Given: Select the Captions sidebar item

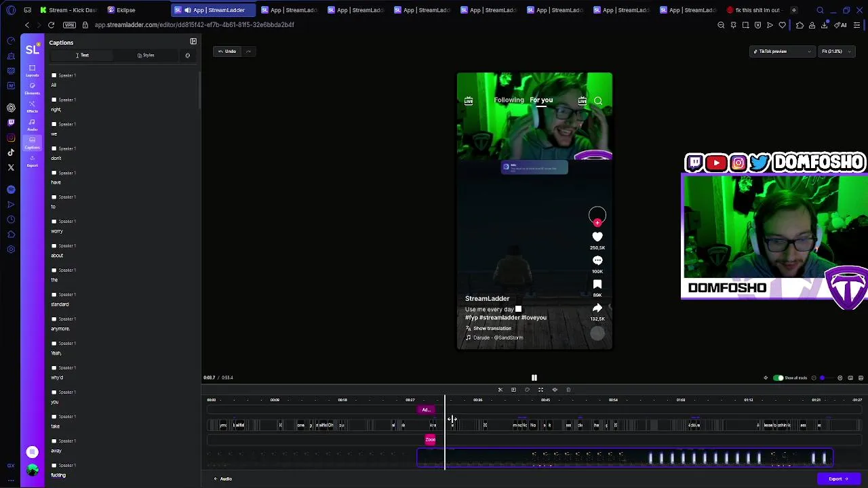Looking at the screenshot, I should [32, 143].
